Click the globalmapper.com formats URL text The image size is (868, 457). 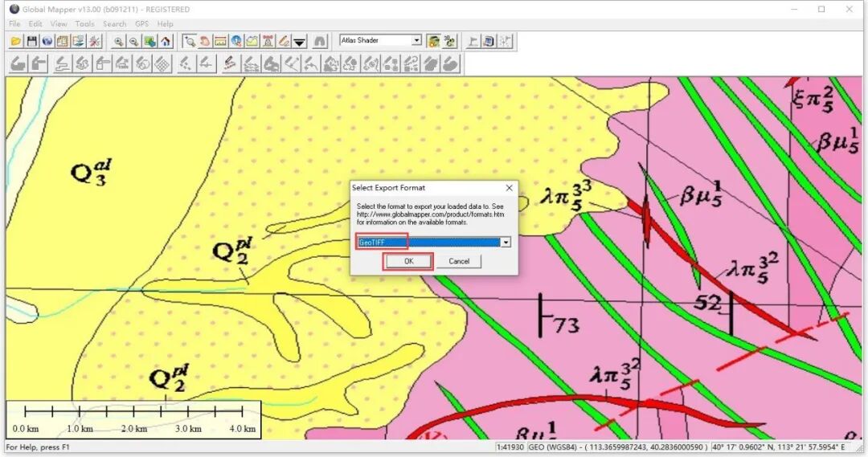[430, 214]
